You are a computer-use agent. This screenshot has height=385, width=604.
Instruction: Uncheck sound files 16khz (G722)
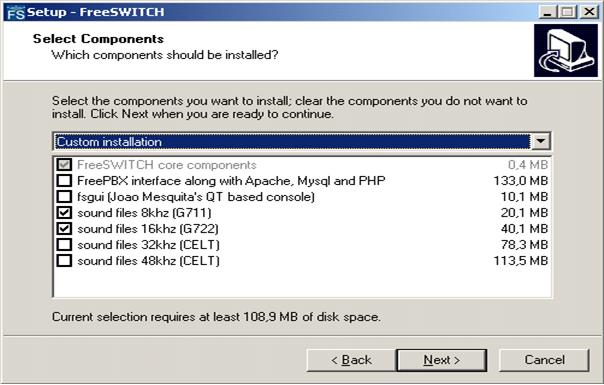click(64, 229)
